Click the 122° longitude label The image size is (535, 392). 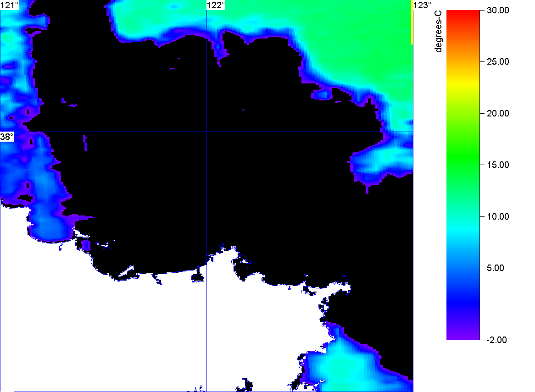(x=216, y=5)
